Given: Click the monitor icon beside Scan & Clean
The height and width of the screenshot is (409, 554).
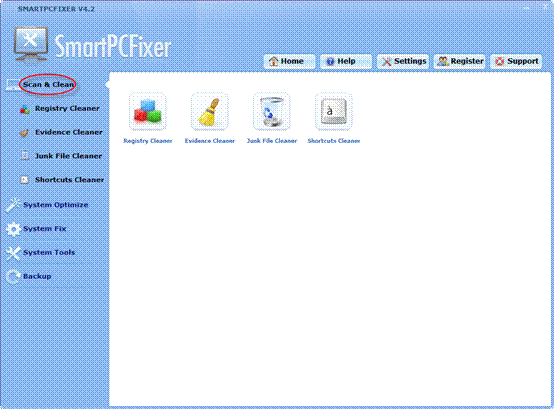Looking at the screenshot, I should click(13, 85).
